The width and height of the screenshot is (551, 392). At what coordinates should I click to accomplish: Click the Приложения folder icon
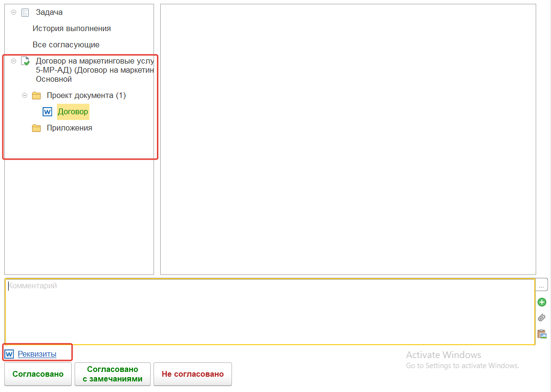(36, 128)
